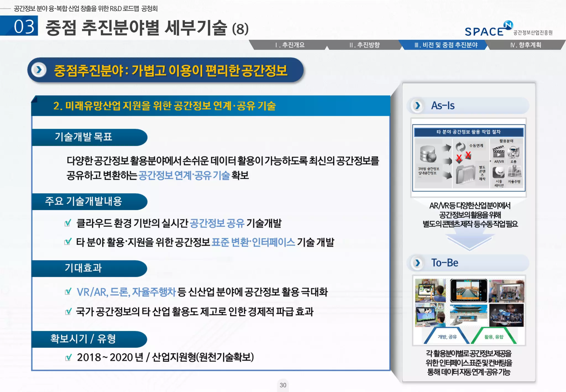This screenshot has width=566, height=392.
Task: Click the smartphone AR thumbnail in To-Be
Action: pos(468,290)
